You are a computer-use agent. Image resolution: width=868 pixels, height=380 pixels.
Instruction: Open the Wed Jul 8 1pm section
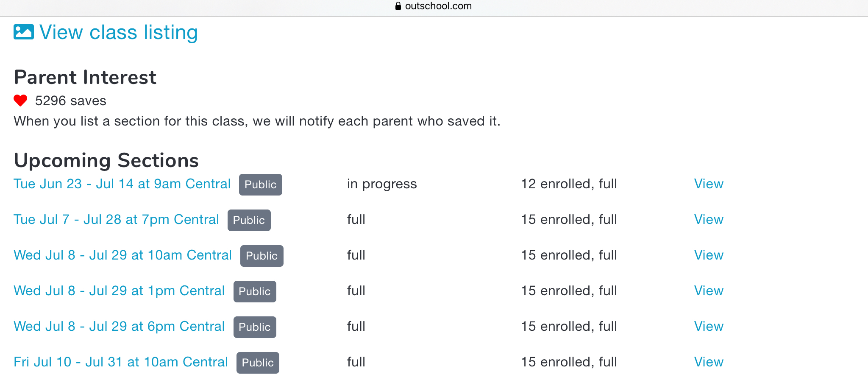coord(119,291)
